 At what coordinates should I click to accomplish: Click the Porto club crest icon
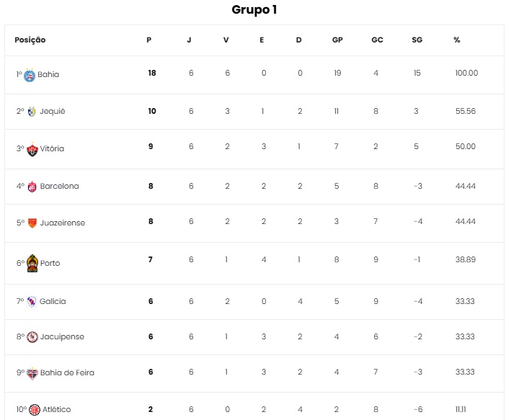pos(32,263)
